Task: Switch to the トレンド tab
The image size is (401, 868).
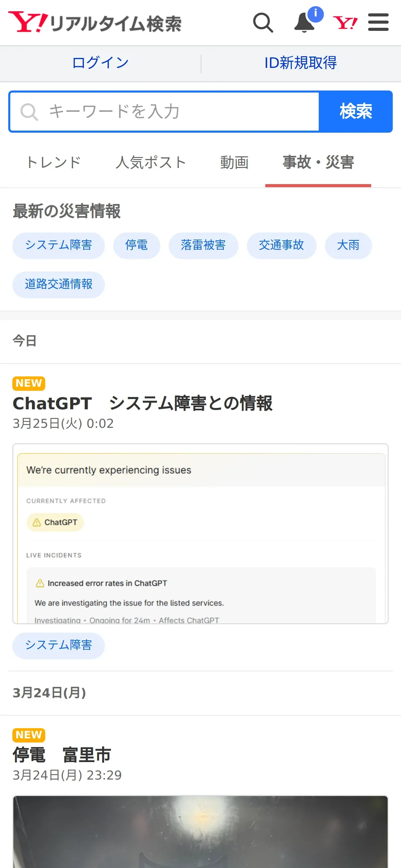Action: 53,162
